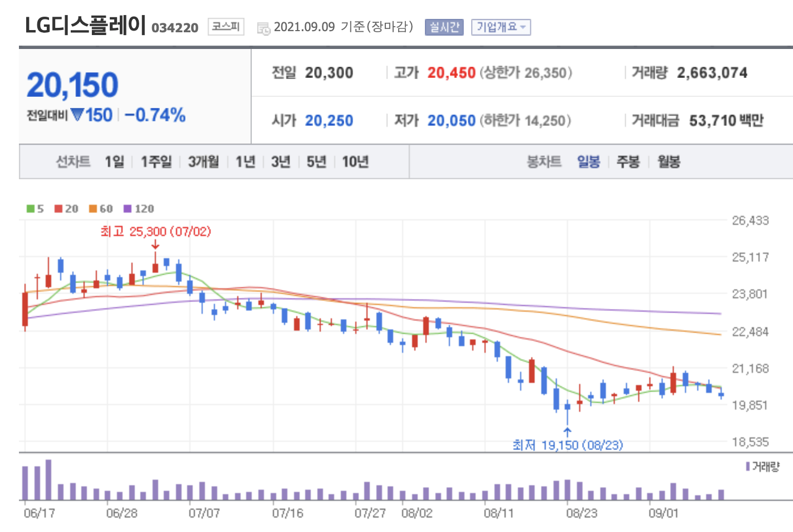793x532 pixels.
Task: Click the 06/17 date axis label
Action: click(40, 513)
